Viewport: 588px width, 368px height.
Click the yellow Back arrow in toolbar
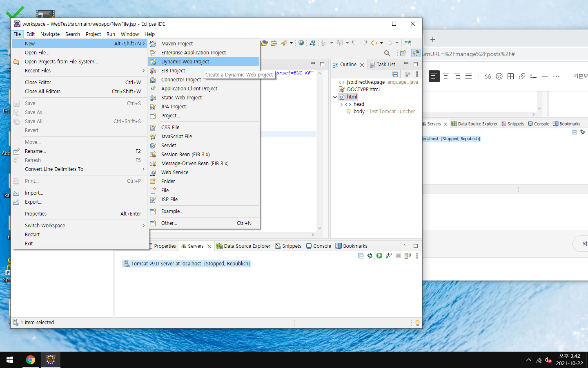(374, 43)
